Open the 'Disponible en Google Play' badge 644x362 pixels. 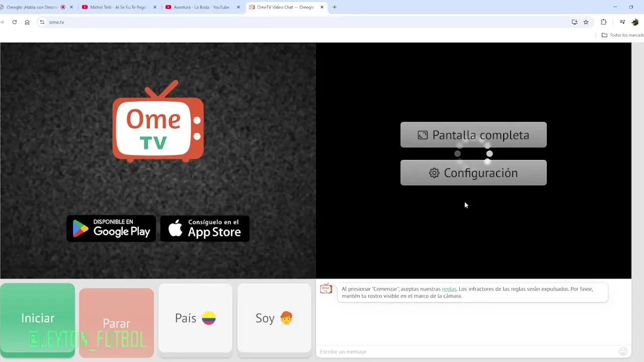pos(111,228)
